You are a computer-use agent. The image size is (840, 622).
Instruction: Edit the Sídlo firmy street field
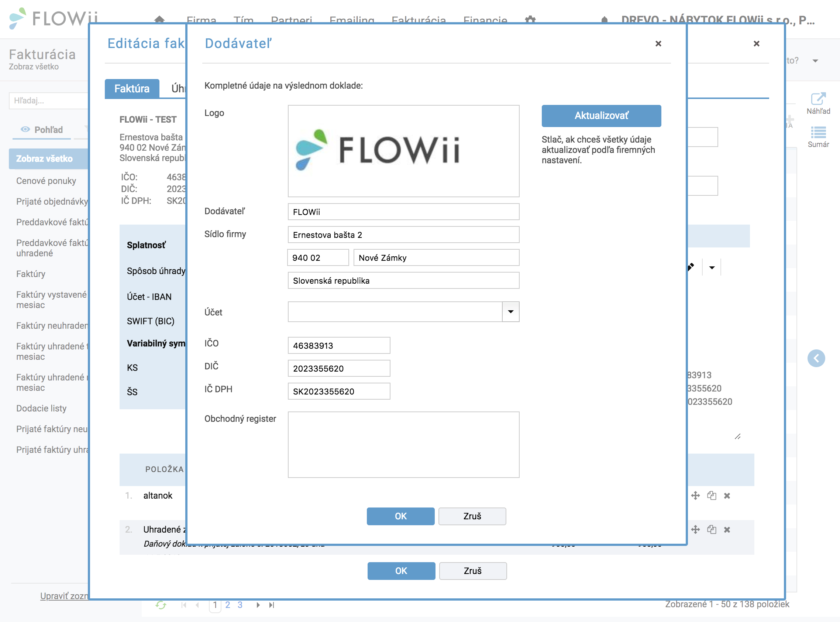(x=403, y=235)
